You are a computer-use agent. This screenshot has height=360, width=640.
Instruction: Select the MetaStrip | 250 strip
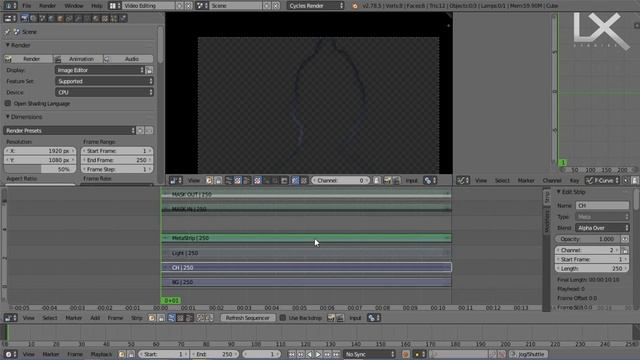click(306, 238)
